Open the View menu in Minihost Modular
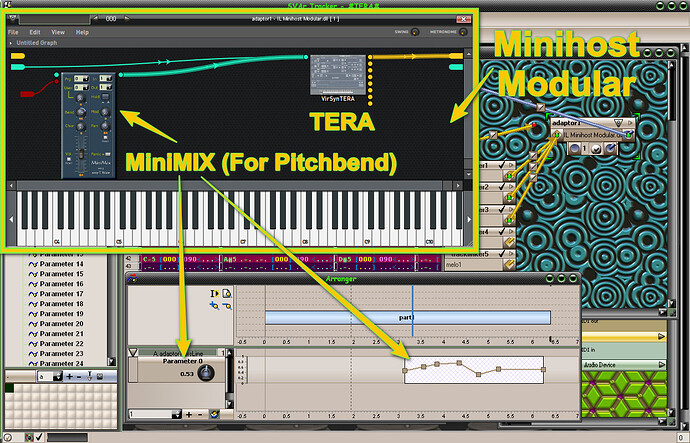 click(58, 32)
